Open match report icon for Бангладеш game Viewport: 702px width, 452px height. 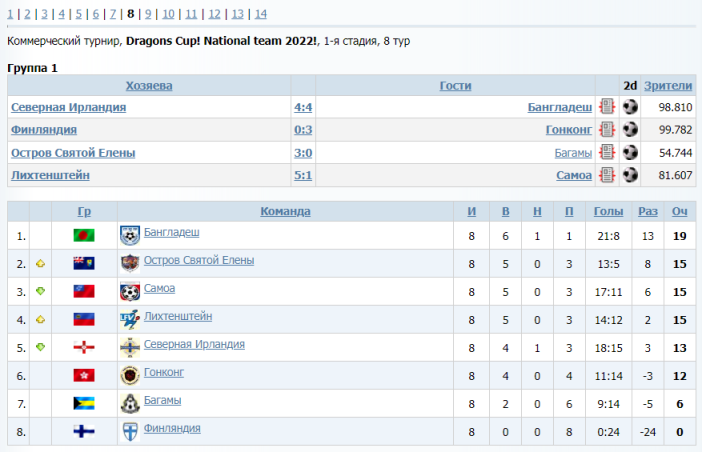click(606, 107)
